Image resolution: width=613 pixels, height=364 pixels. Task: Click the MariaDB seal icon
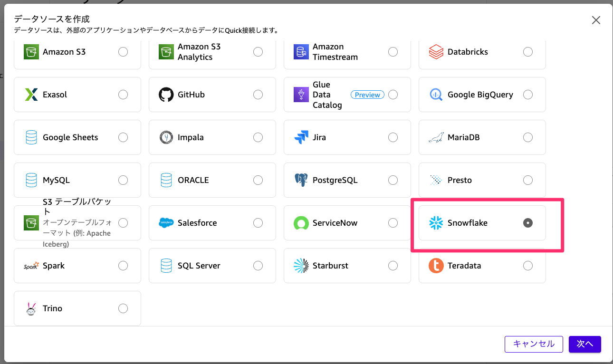point(436,137)
